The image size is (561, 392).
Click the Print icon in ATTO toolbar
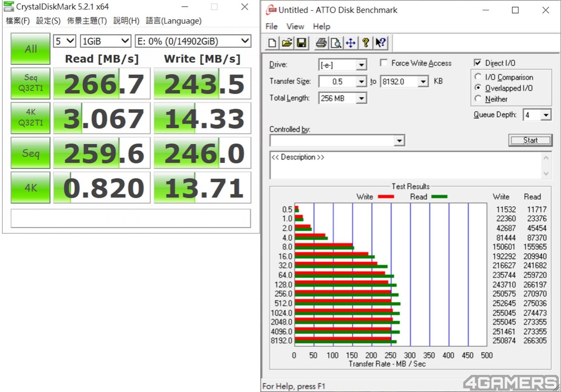321,42
